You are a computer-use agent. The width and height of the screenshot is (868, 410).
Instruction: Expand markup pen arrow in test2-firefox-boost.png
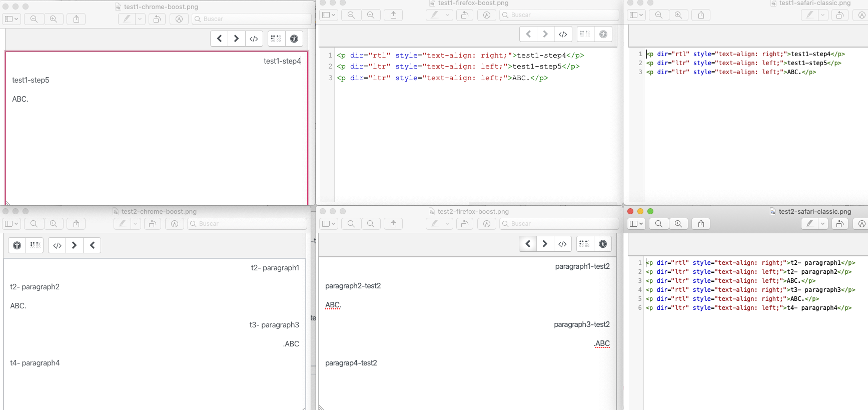448,224
